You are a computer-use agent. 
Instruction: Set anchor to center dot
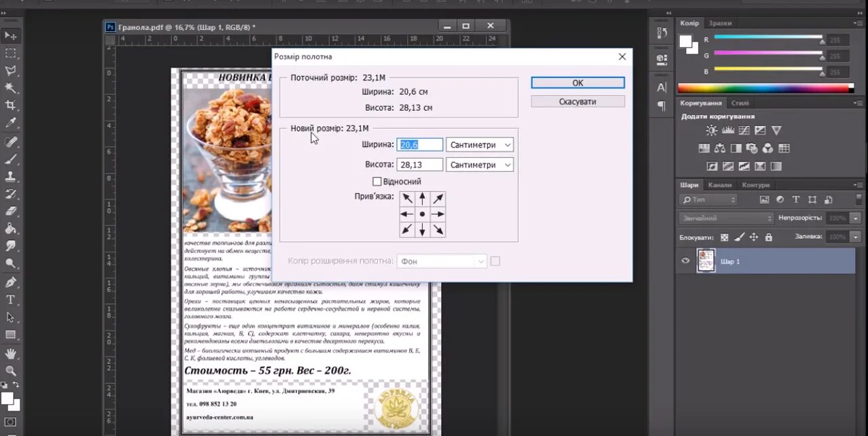coord(422,214)
